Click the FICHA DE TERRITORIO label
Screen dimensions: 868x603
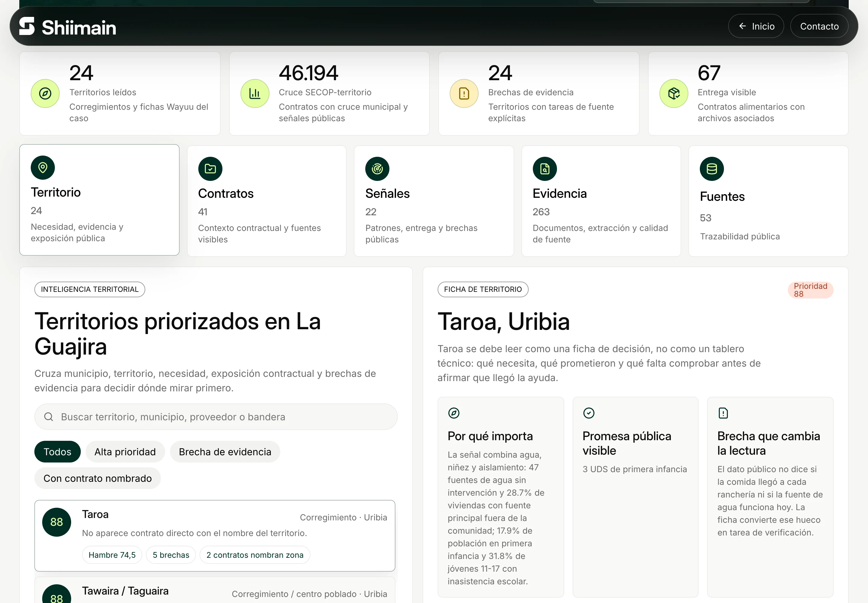pyautogui.click(x=483, y=289)
